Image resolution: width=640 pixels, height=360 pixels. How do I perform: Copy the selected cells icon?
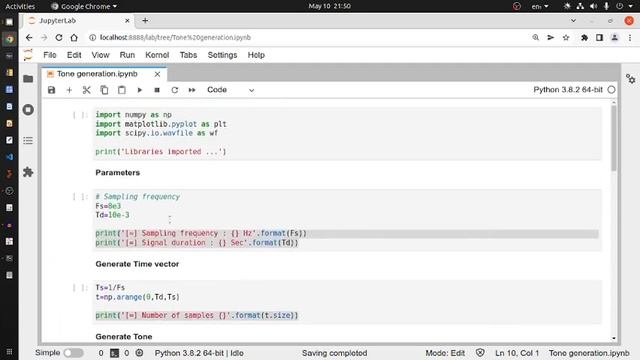[104, 90]
